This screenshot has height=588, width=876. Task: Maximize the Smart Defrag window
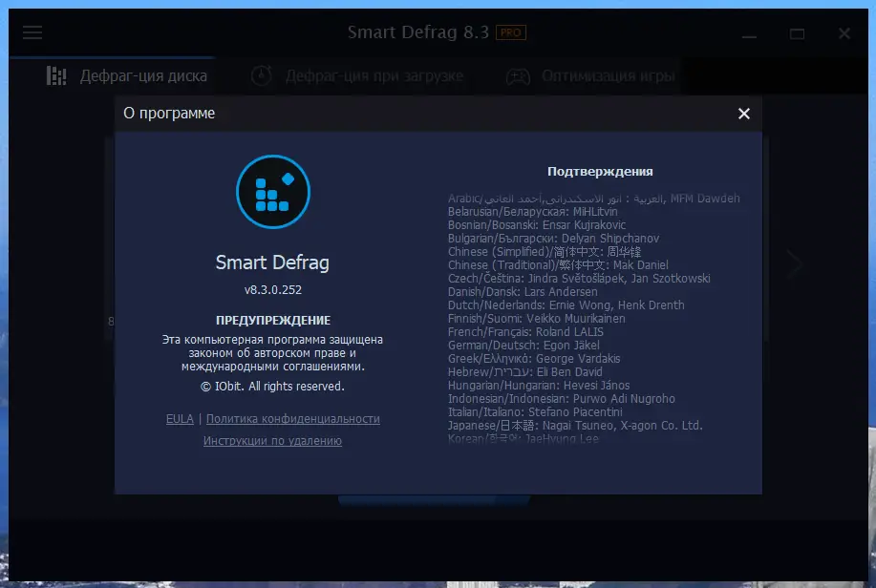click(x=797, y=34)
